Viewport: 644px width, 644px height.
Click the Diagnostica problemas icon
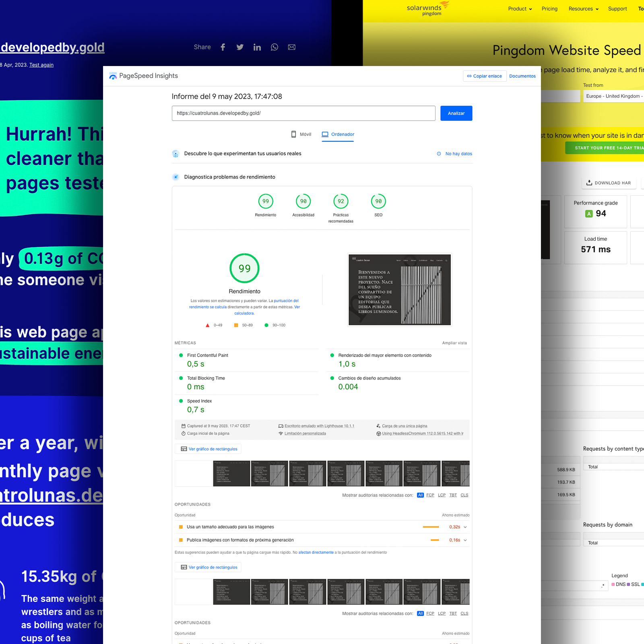click(175, 177)
